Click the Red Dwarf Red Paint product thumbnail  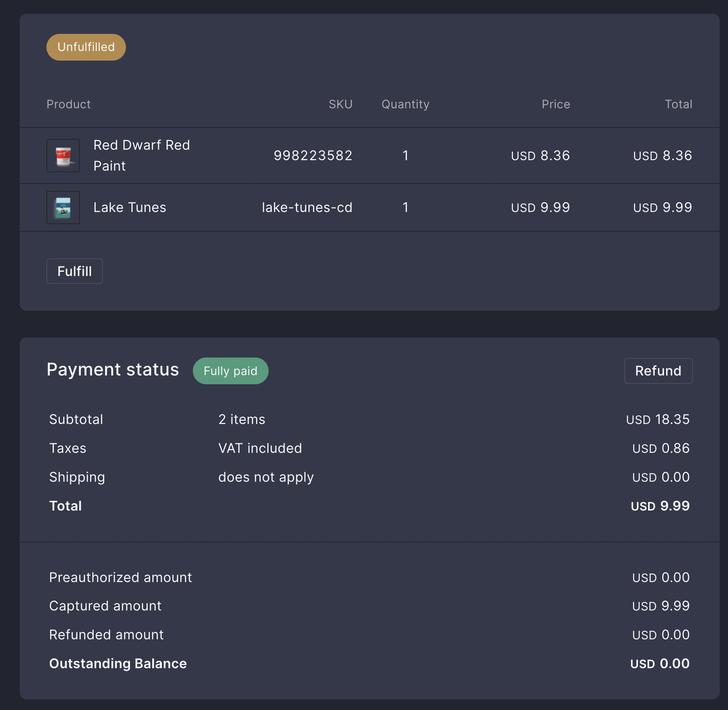pyautogui.click(x=63, y=155)
